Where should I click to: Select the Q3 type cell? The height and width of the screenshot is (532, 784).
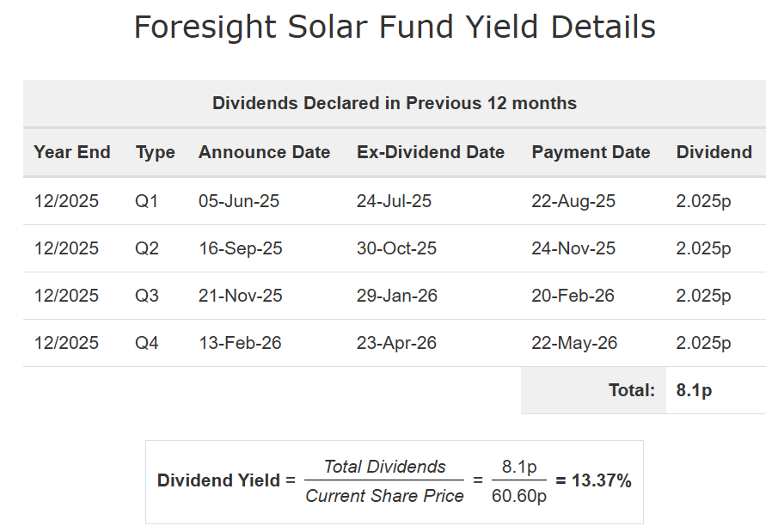click(147, 296)
